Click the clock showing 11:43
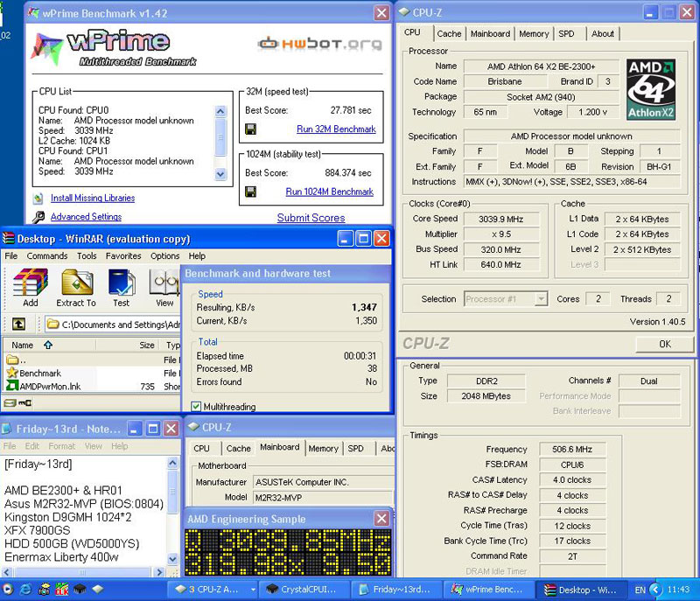 pos(678,590)
